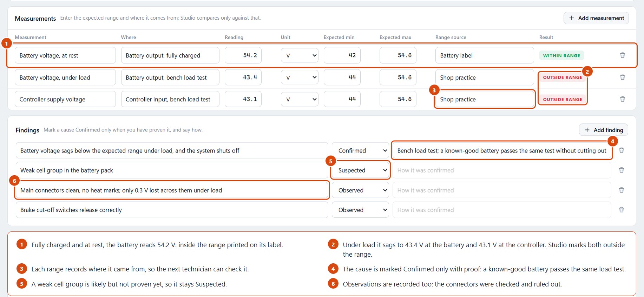Remove the Brake cut-off switches finding

pyautogui.click(x=621, y=210)
